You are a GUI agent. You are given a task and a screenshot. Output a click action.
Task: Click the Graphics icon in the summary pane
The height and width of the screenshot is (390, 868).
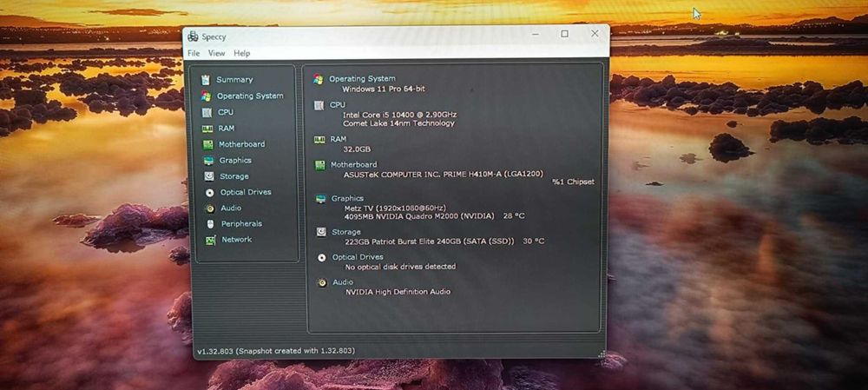[320, 199]
